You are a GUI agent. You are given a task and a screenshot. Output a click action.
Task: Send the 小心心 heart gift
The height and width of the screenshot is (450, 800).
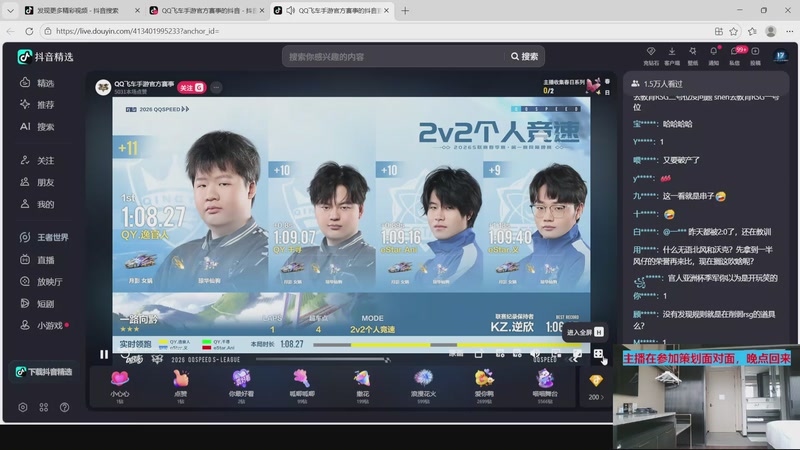click(120, 386)
